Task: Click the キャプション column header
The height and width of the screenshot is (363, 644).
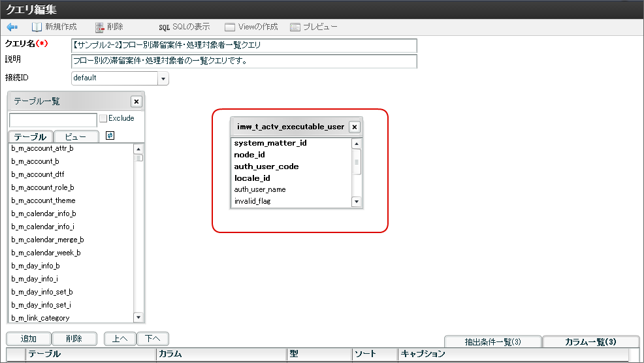Action: tap(513, 354)
